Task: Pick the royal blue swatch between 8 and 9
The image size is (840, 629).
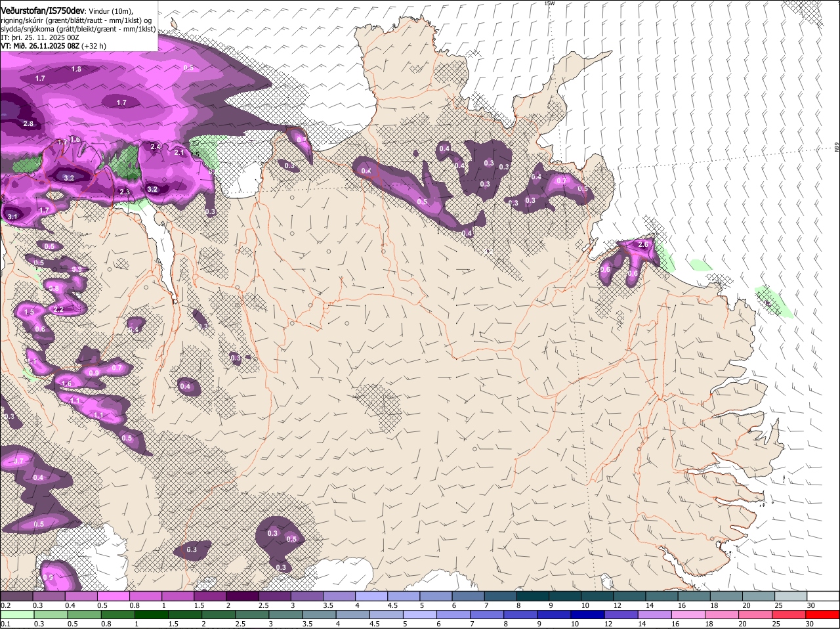Action: 522,615
